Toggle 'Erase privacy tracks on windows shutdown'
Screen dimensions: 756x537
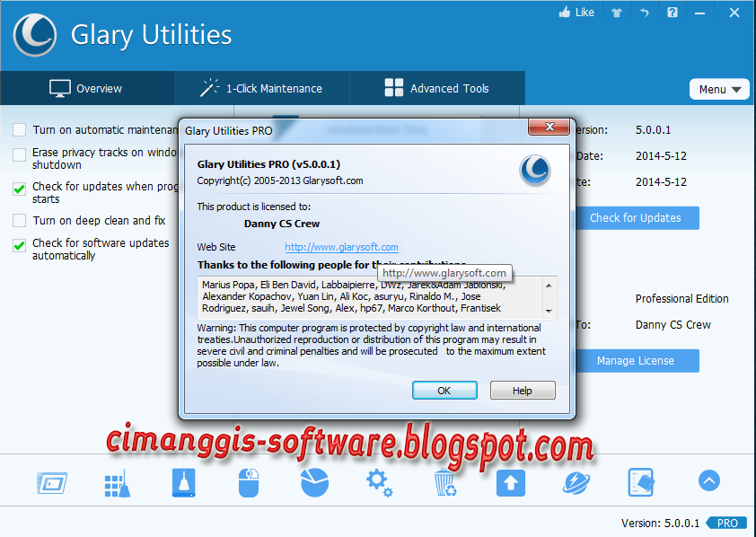tap(19, 154)
